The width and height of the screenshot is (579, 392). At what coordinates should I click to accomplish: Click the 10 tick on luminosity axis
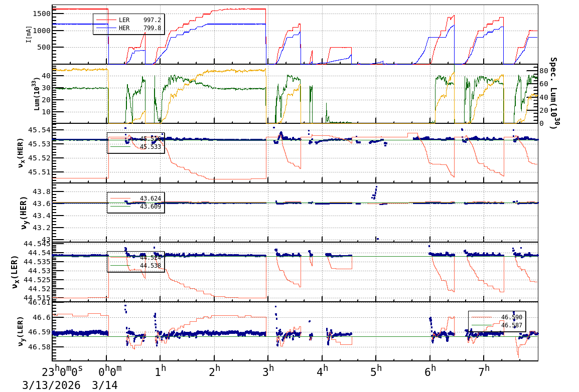click(46, 112)
